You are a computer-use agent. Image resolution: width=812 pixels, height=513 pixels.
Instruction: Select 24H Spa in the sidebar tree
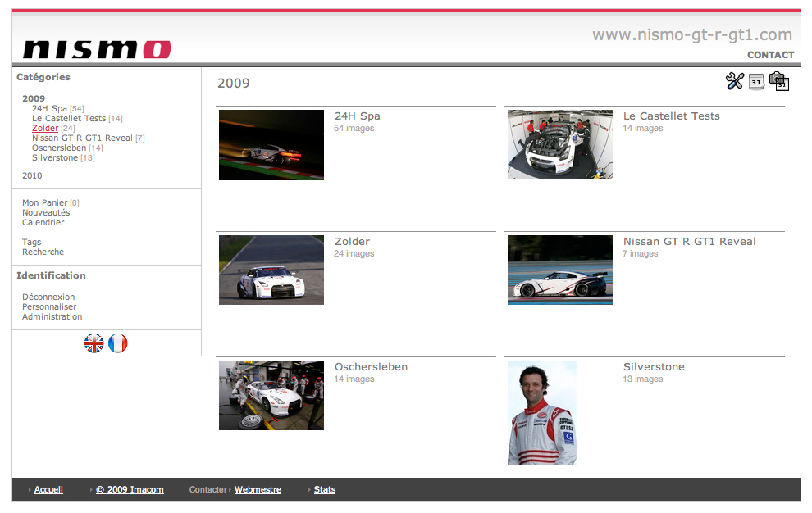[x=50, y=108]
